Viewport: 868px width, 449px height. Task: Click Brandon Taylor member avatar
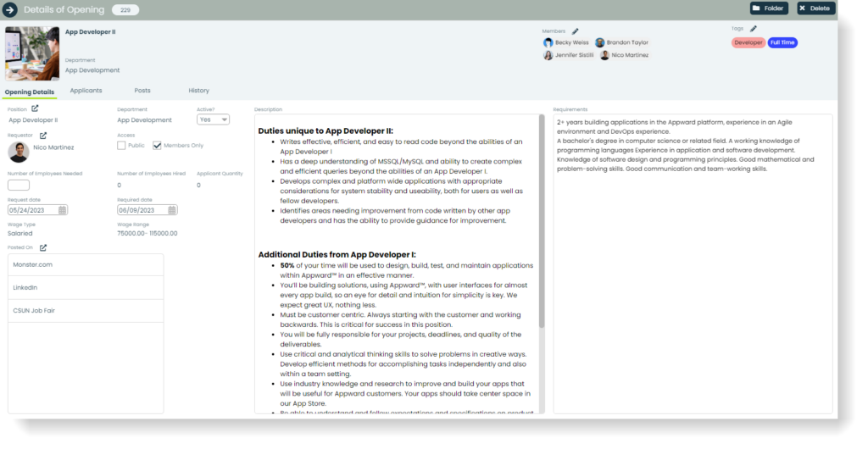click(599, 42)
